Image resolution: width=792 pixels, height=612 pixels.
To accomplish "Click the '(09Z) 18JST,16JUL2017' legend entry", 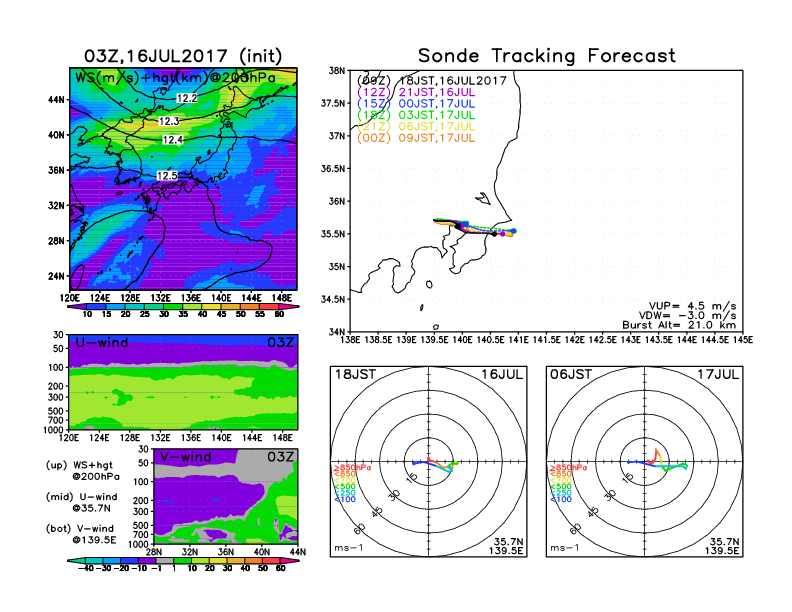I will click(431, 81).
